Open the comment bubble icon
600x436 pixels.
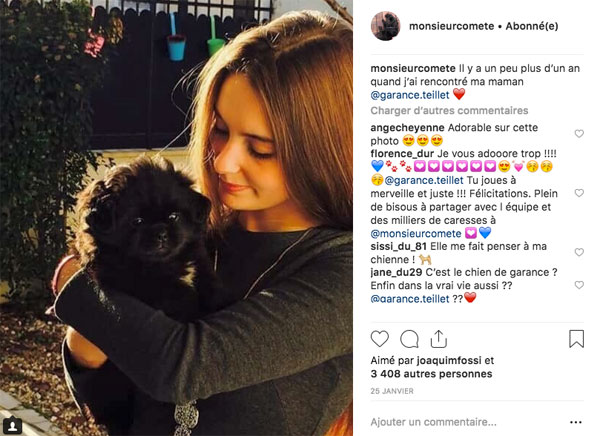click(x=409, y=339)
